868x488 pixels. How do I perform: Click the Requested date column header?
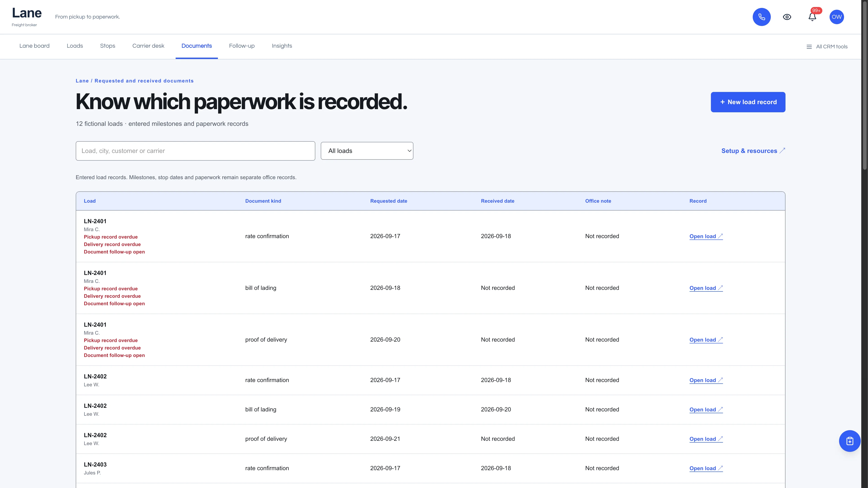click(x=389, y=201)
